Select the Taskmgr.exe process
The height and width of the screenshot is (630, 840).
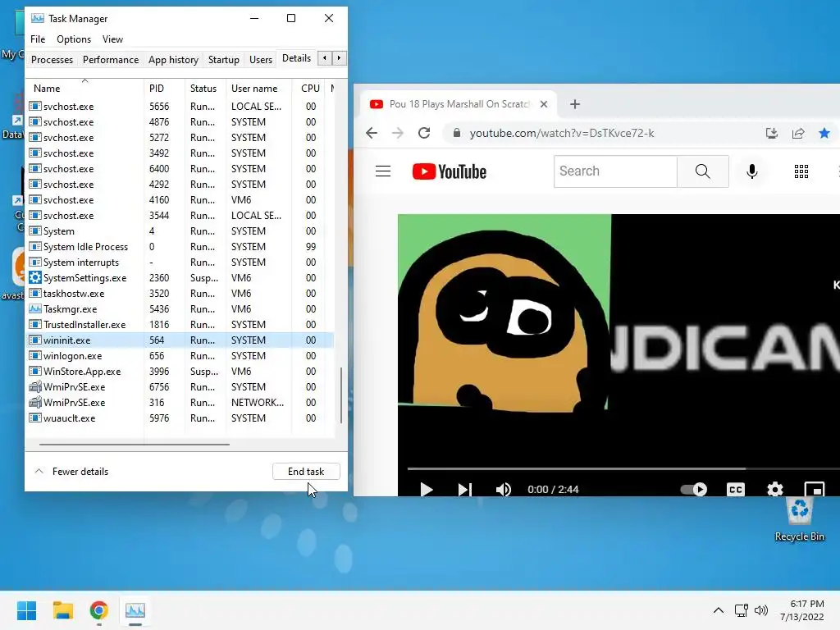point(180,309)
